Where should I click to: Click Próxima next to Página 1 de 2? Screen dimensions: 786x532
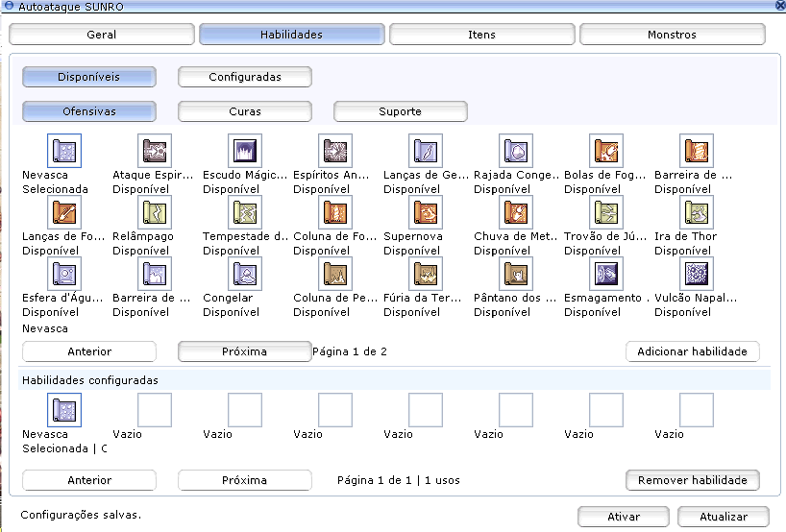click(x=245, y=351)
